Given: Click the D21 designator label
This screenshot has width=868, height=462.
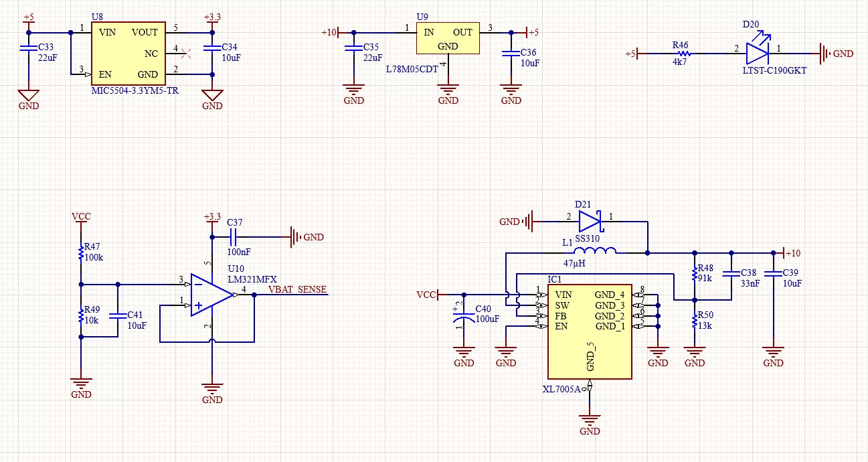Looking at the screenshot, I should click(583, 205).
